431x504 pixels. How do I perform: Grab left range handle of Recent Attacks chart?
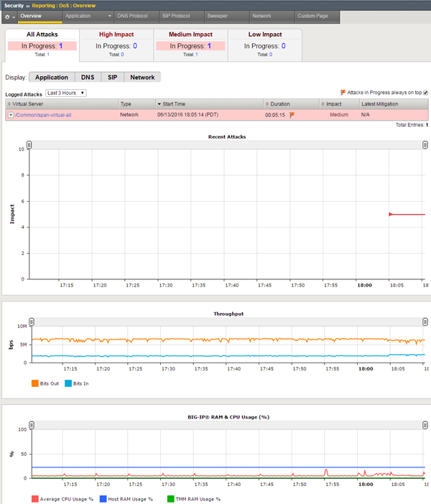(x=29, y=145)
